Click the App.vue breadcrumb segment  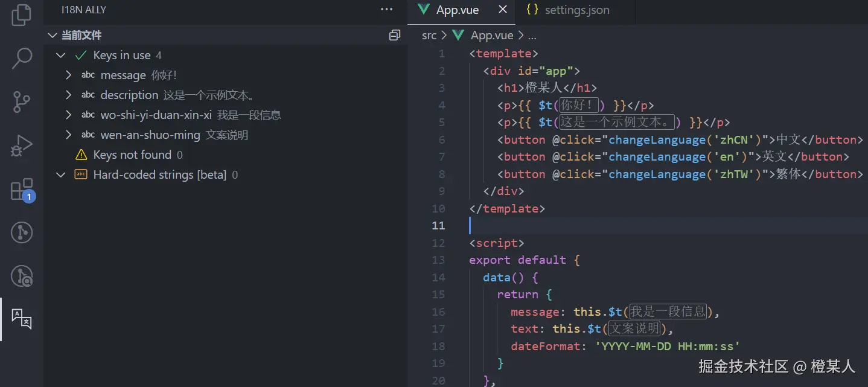coord(492,36)
